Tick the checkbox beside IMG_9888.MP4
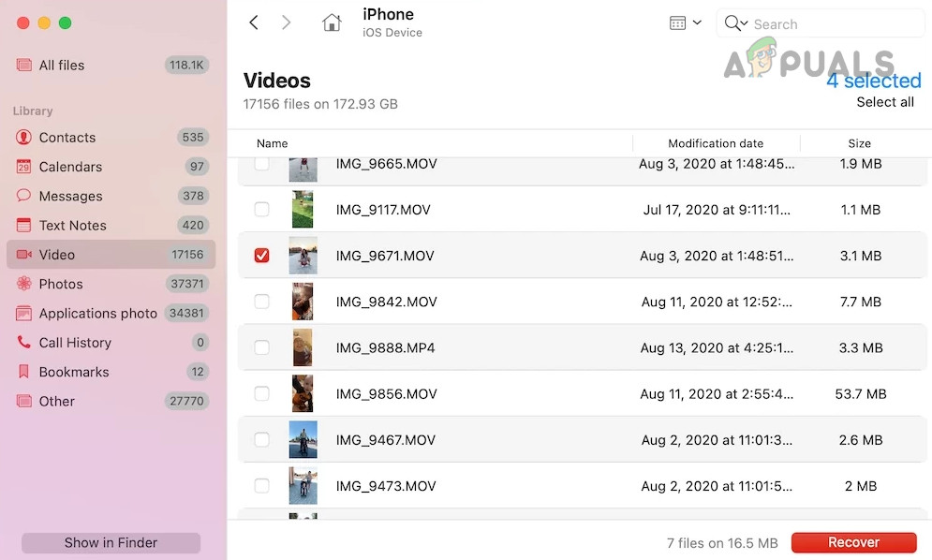Viewport: 932px width, 560px height. [261, 347]
